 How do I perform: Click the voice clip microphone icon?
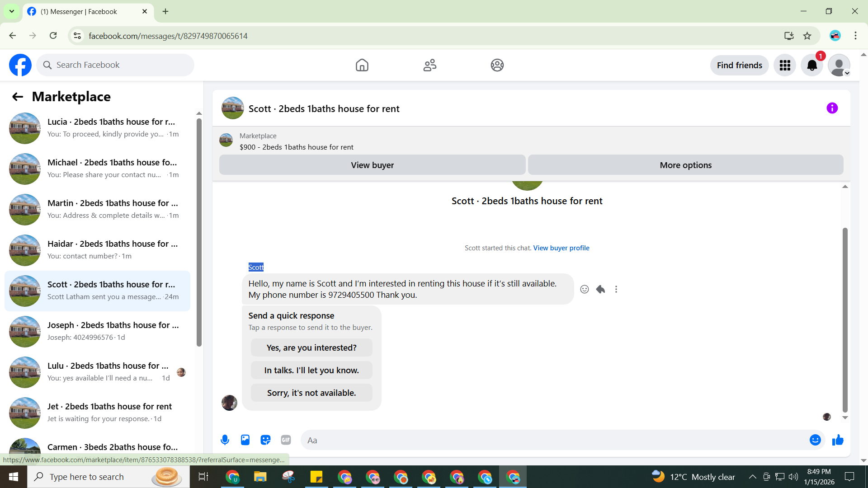pos(225,440)
